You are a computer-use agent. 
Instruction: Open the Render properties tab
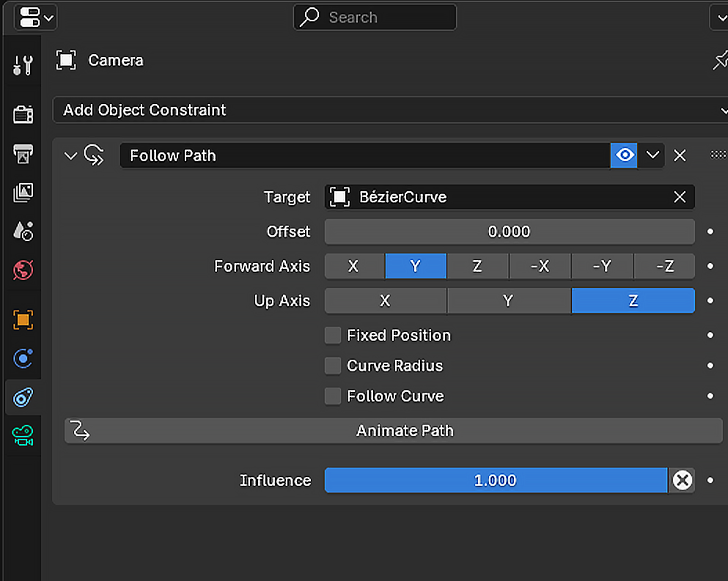pyautogui.click(x=23, y=114)
